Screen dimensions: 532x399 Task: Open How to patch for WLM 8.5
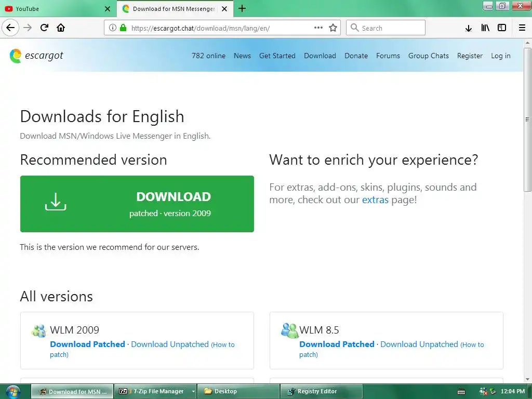(x=392, y=350)
